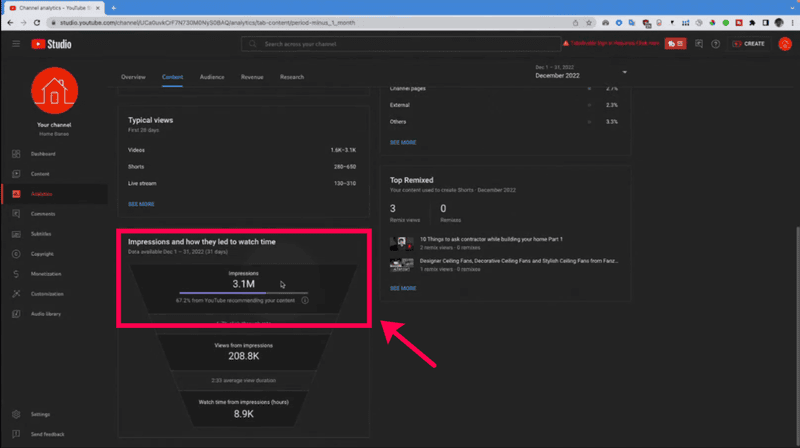The height and width of the screenshot is (448, 800).
Task: Toggle the hamburger menu to collapse sidebar
Action: tap(16, 44)
